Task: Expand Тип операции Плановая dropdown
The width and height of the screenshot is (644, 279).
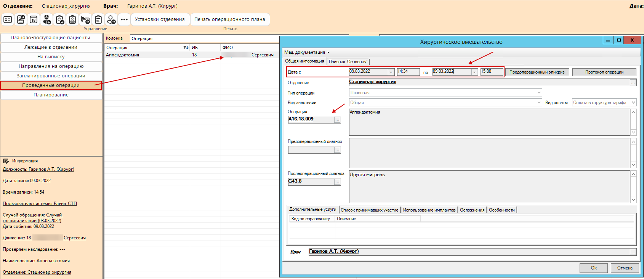Action: (x=539, y=93)
